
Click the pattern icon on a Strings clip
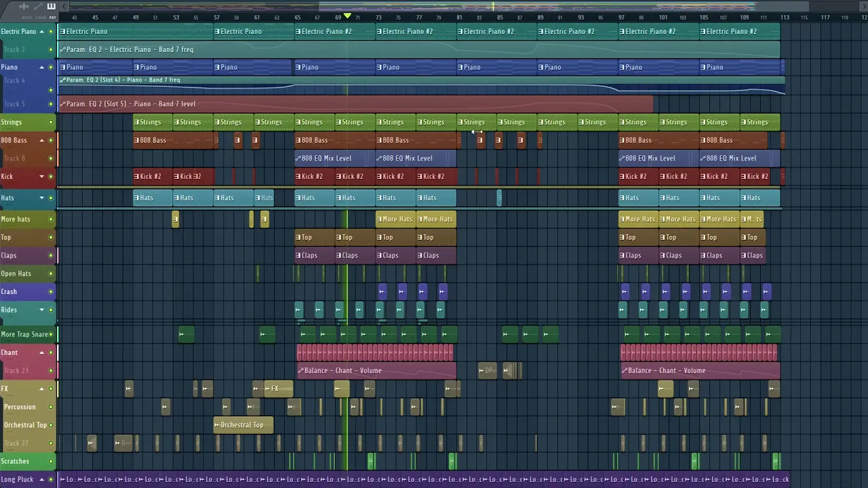click(x=137, y=122)
